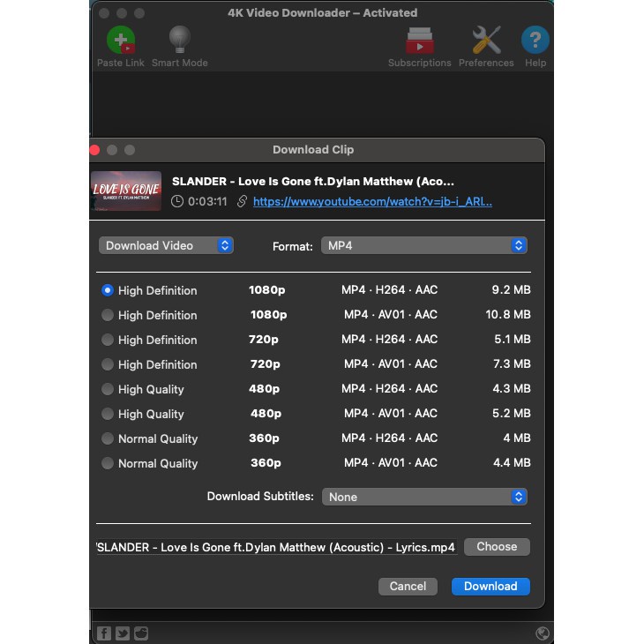The height and width of the screenshot is (644, 644).
Task: Open the Facebook icon in status bar
Action: click(103, 633)
